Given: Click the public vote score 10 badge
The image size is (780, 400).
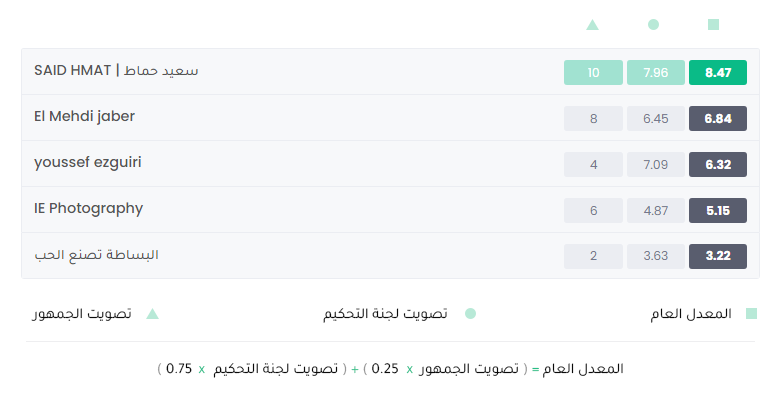Looking at the screenshot, I should pos(593,73).
